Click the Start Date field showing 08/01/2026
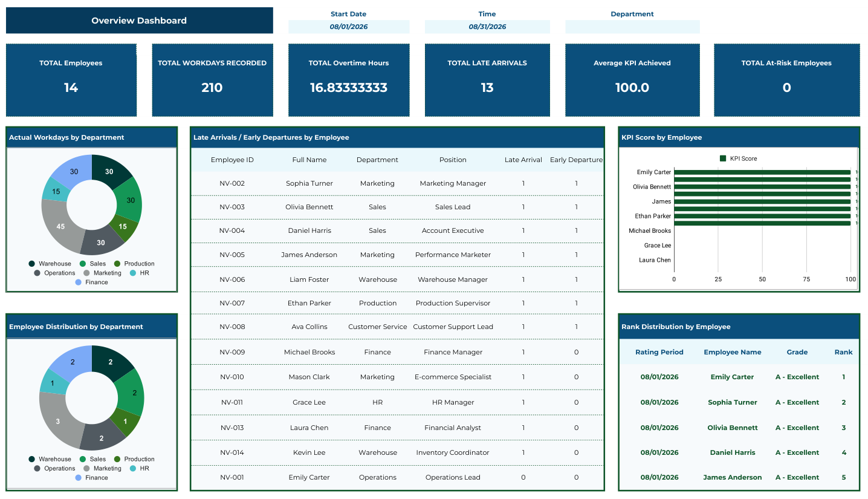 click(349, 27)
